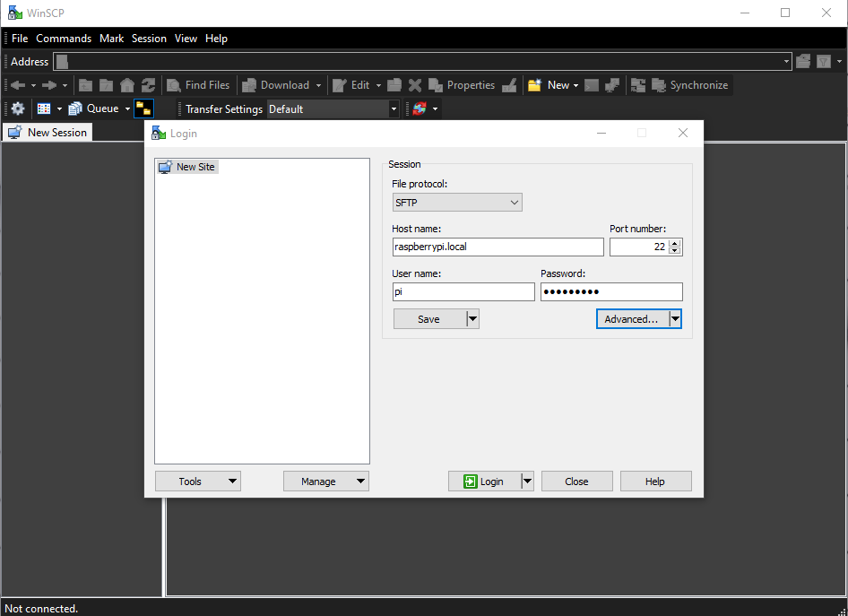Viewport: 848px width, 616px height.
Task: Toggle the directory tree panel icon
Action: [x=143, y=108]
